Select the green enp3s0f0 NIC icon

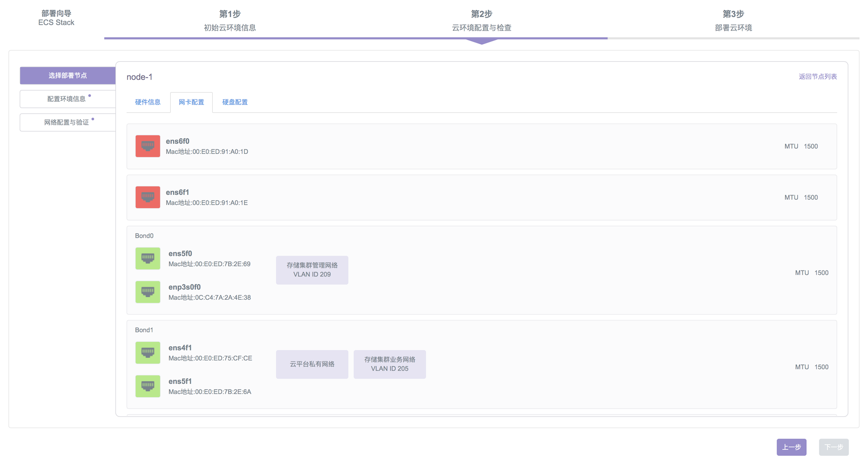(147, 292)
